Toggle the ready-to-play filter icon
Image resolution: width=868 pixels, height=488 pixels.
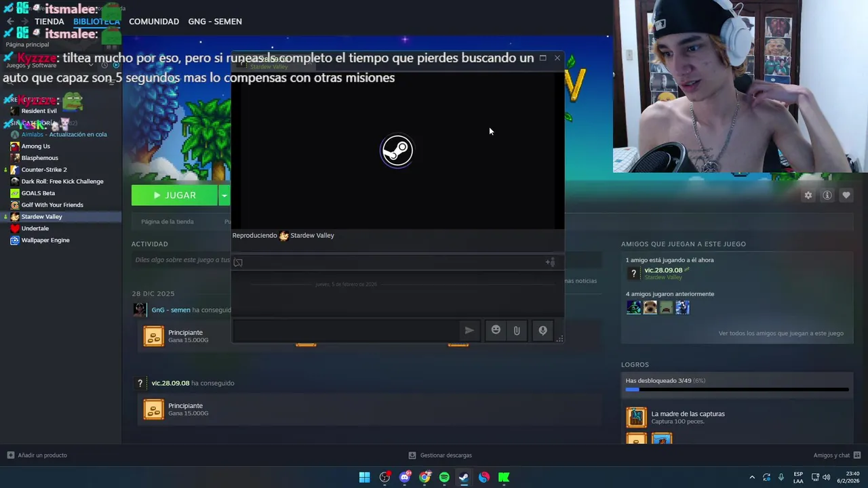point(116,65)
